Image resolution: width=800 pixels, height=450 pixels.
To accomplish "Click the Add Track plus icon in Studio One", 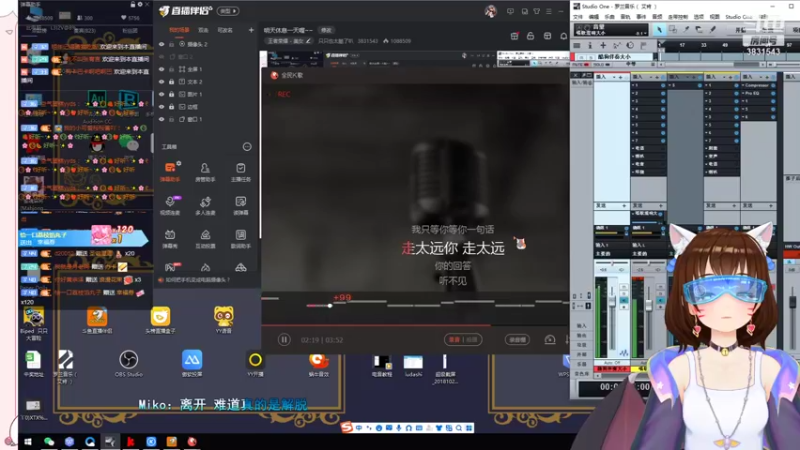I will 603,45.
